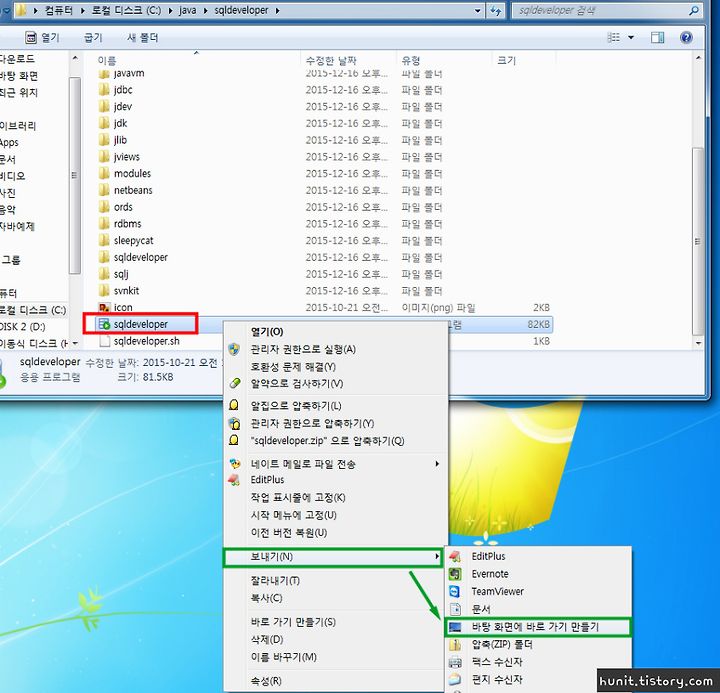The height and width of the screenshot is (693, 720).
Task: Open the view options dropdown arrow
Action: pyautogui.click(x=631, y=37)
